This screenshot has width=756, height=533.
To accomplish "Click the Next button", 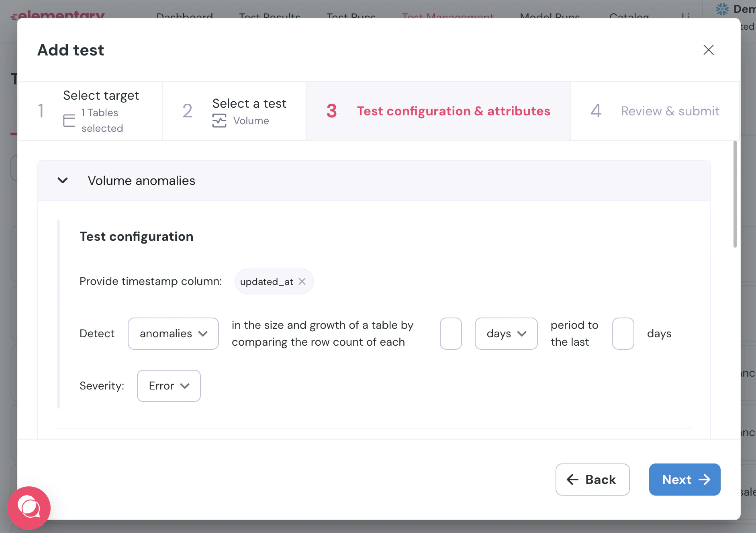I will click(684, 480).
